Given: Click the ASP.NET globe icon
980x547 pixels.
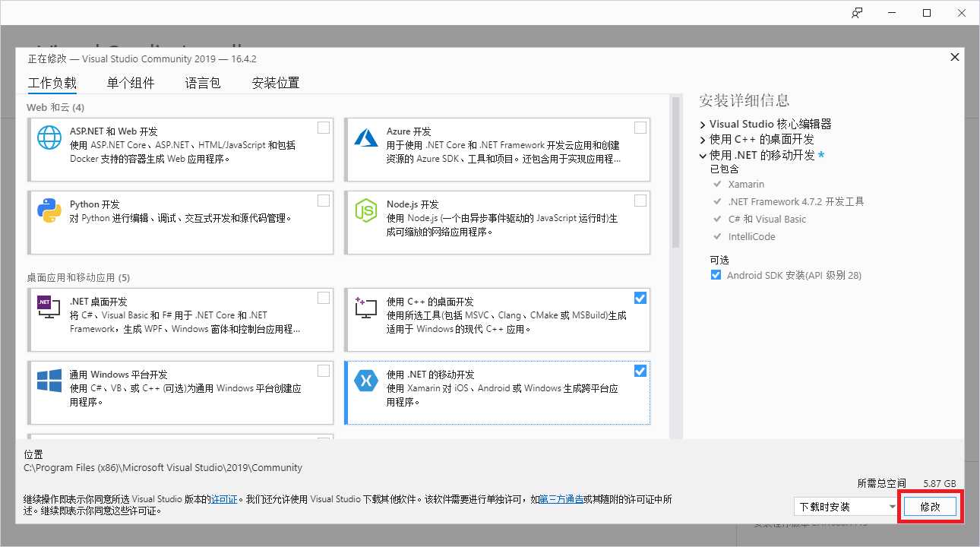Looking at the screenshot, I should click(x=49, y=138).
